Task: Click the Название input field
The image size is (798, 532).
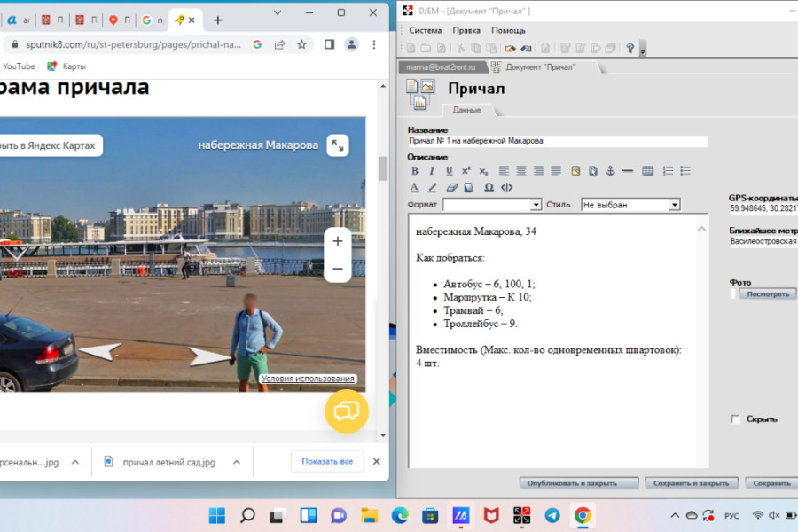Action: coord(558,141)
